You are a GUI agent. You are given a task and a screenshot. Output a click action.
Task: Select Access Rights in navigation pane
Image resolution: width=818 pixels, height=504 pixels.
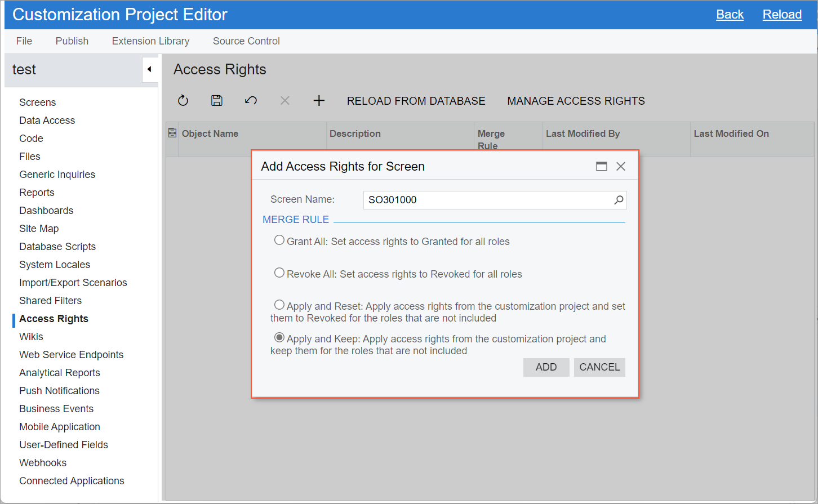pos(54,319)
